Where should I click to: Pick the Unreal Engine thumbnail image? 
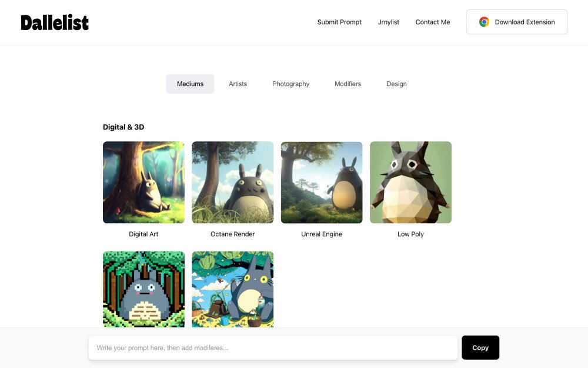point(322,183)
